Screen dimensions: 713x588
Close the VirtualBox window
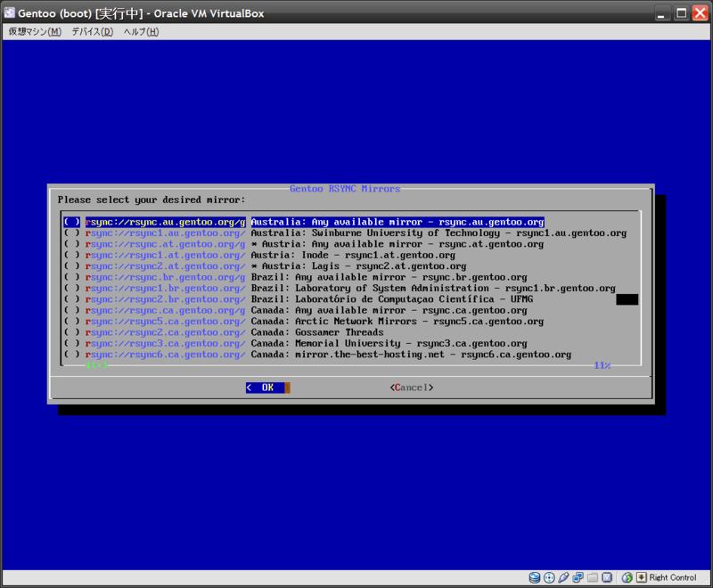700,12
